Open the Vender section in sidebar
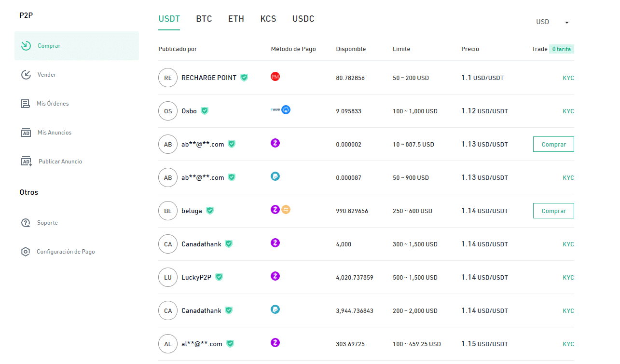The width and height of the screenshot is (620, 364). coord(47,75)
